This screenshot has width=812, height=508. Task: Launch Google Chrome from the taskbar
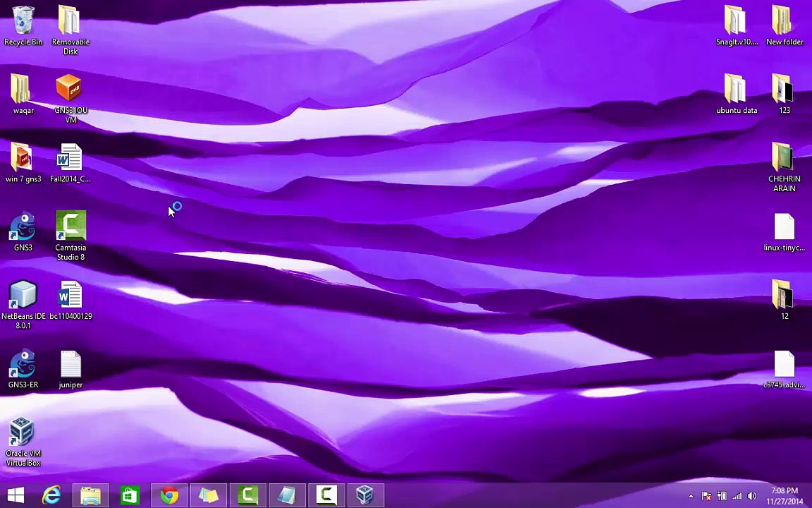click(x=169, y=495)
